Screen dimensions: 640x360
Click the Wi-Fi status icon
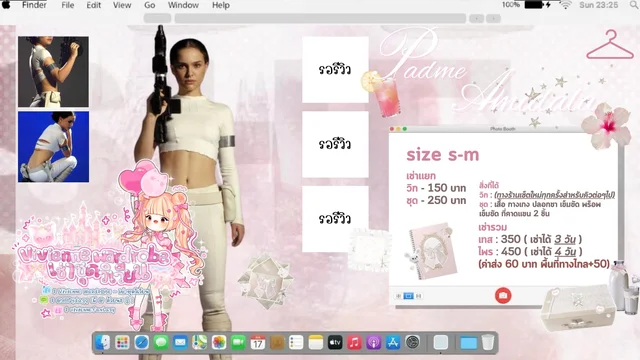tap(565, 5)
